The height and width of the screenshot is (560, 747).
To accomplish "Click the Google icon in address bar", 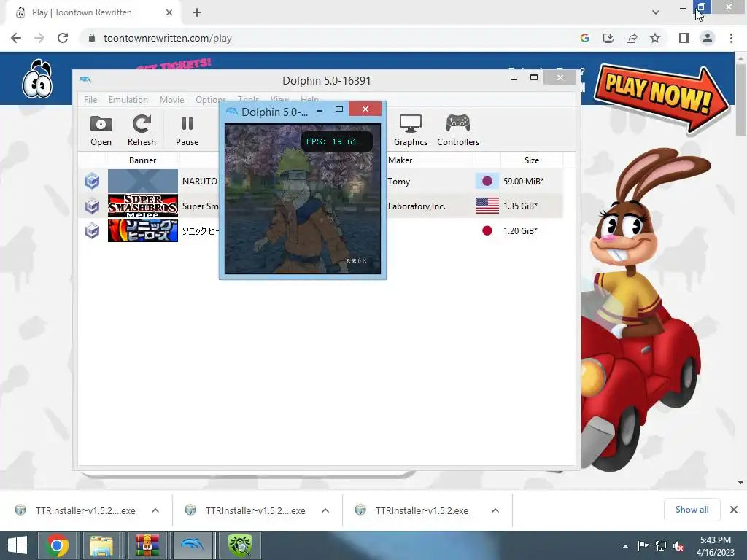I will [x=585, y=38].
